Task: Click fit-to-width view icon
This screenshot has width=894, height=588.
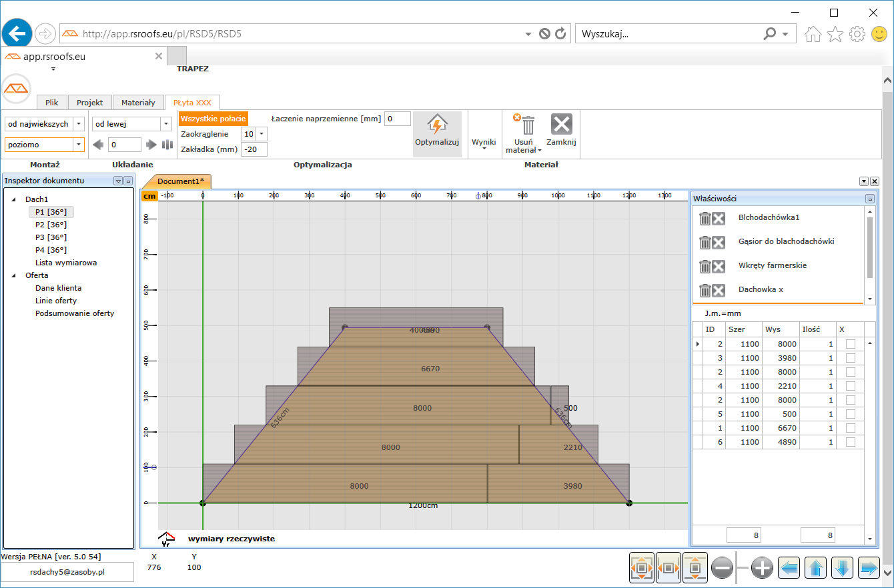Action: tap(668, 568)
